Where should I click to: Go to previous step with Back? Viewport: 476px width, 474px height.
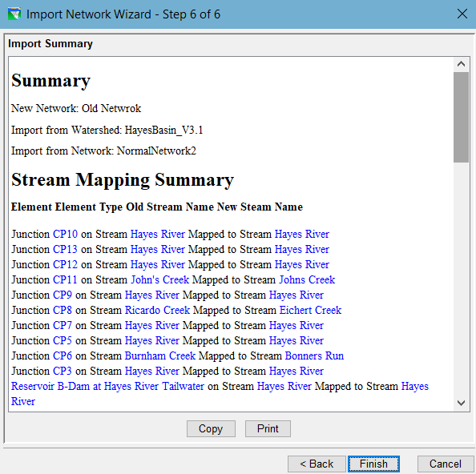[317, 464]
